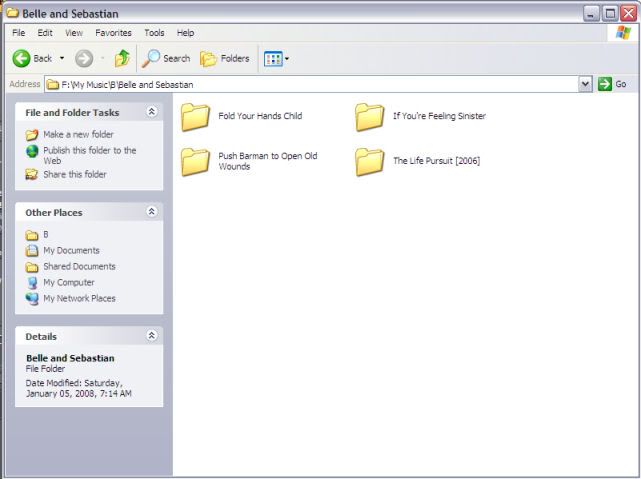Select the Push Barman to Open Old Wounds folder icon
Screen dimensions: 641x479
click(x=195, y=161)
